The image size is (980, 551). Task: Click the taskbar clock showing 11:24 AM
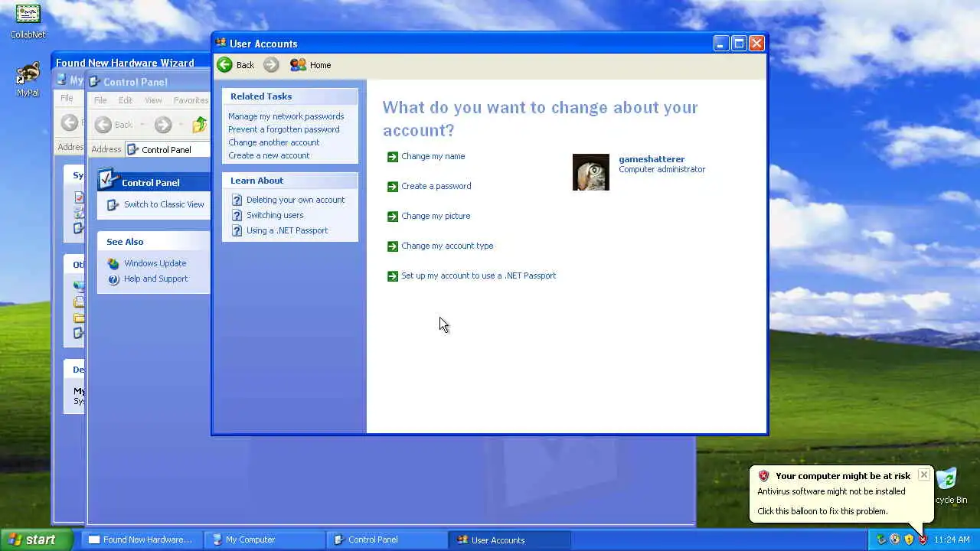pyautogui.click(x=952, y=540)
